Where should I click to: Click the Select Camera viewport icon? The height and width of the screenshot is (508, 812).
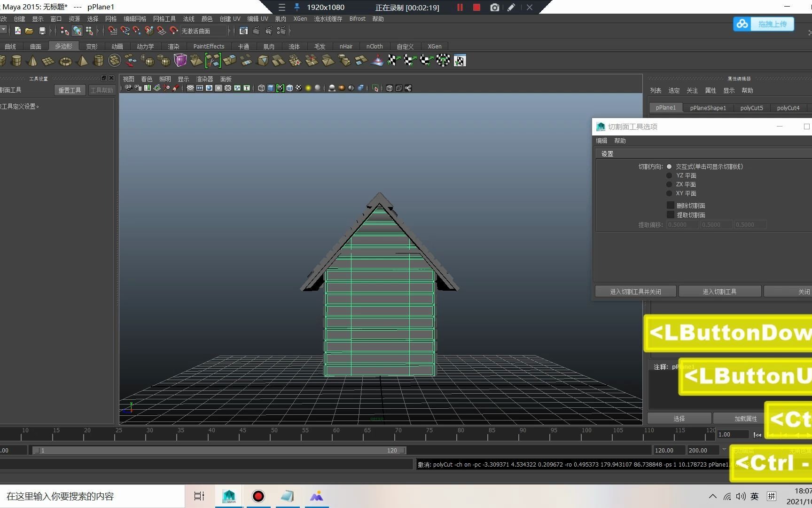128,88
